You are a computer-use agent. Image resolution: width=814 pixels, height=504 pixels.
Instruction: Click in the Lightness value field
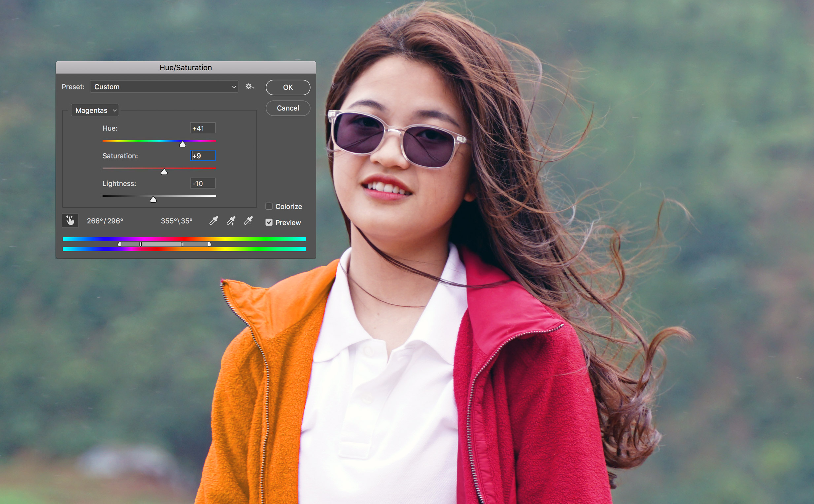(x=203, y=183)
